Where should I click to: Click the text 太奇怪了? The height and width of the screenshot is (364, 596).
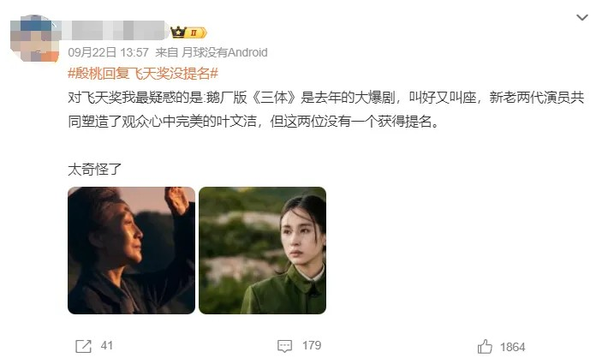click(95, 170)
